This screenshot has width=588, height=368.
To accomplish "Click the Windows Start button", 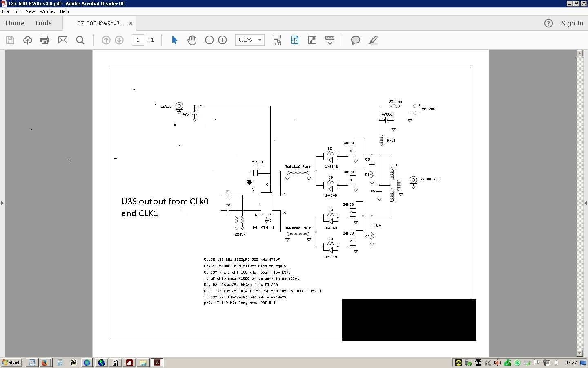I will pos(11,363).
